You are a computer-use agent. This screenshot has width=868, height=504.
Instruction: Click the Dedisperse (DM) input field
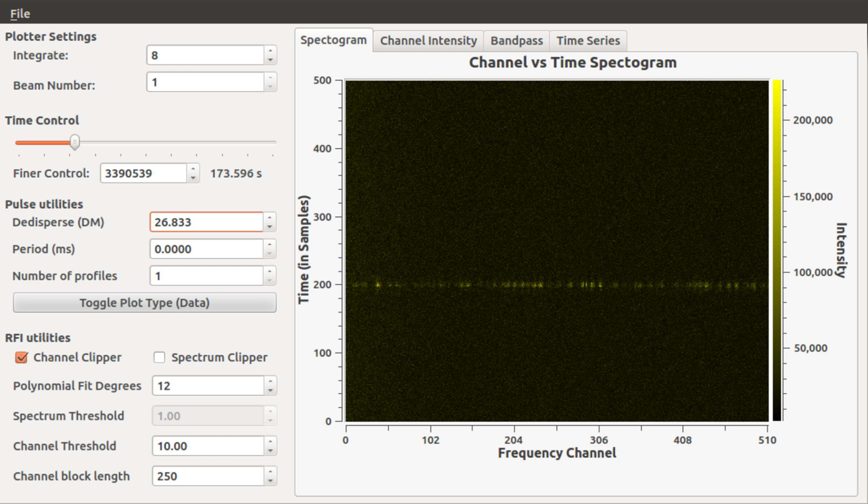pos(207,222)
